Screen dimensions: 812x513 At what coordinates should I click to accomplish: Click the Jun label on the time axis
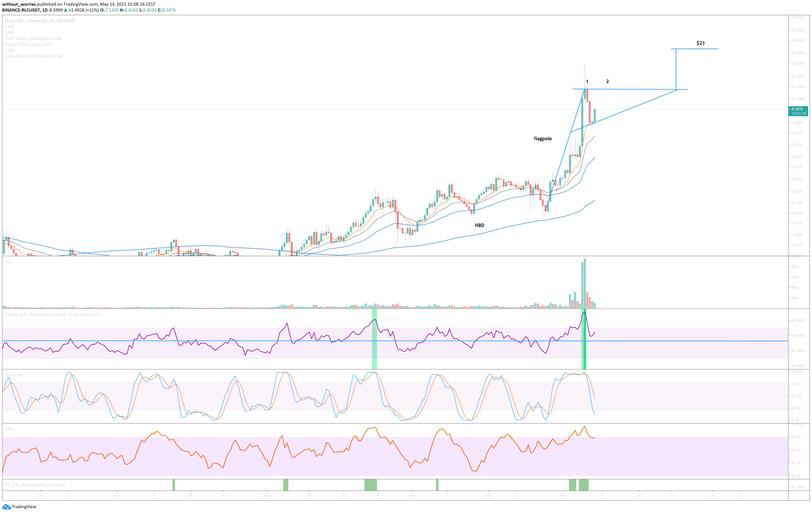(x=639, y=496)
